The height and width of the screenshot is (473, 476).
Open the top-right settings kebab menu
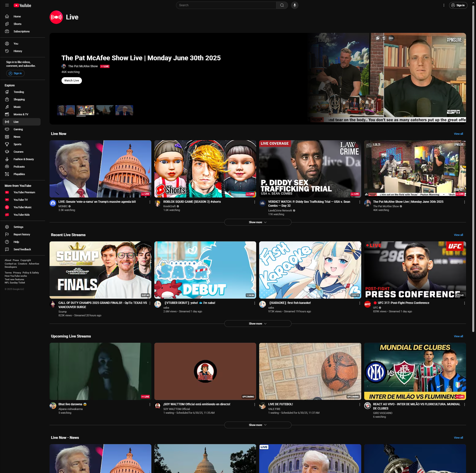click(x=444, y=5)
